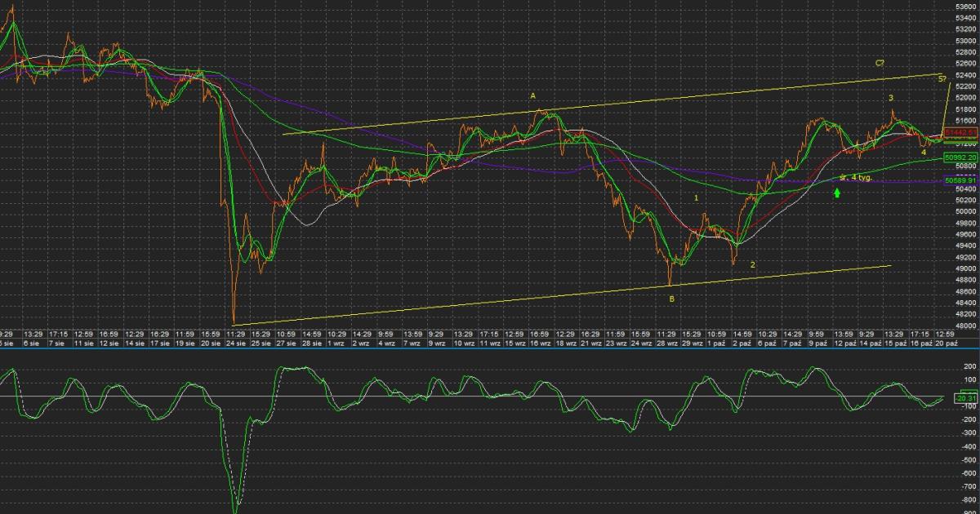Click the green up-arrow marker on chart

(x=837, y=193)
